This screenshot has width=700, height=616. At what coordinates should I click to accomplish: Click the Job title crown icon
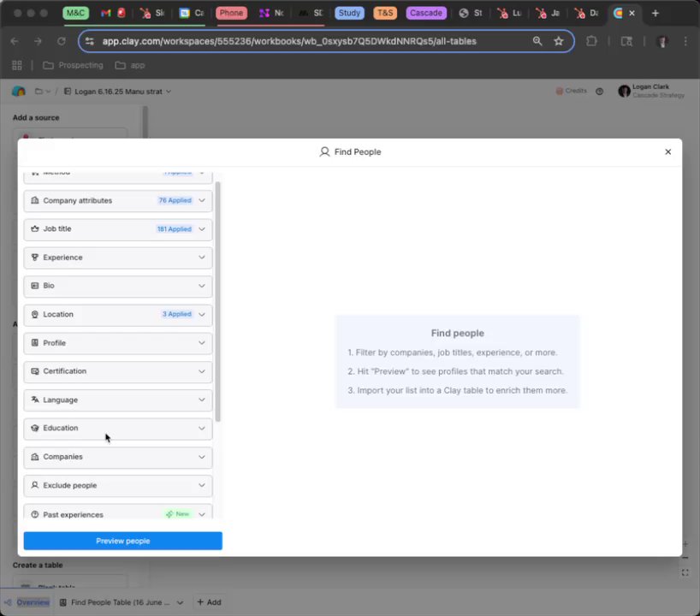click(x=35, y=229)
